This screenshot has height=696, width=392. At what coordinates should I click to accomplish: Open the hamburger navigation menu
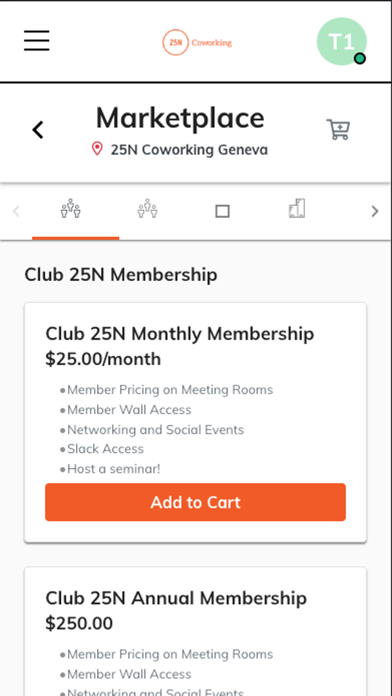click(37, 41)
